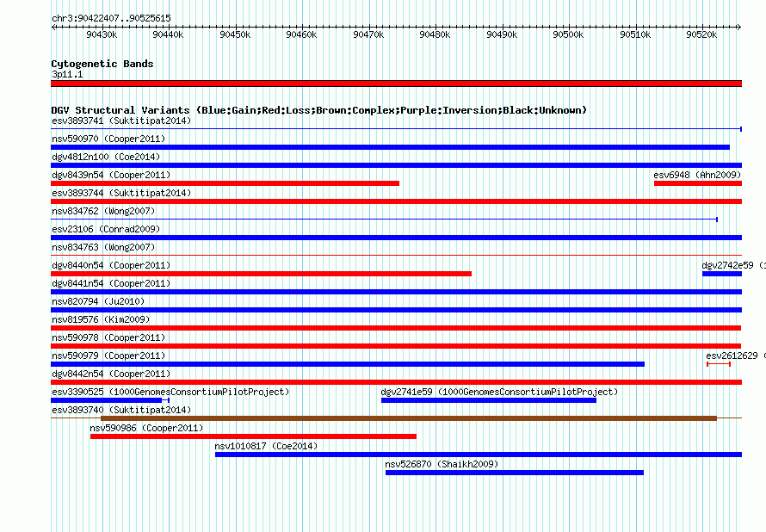The height and width of the screenshot is (532, 766).
Task: Open the nsv834763 (Wong2007) variant label
Action: click(103, 247)
